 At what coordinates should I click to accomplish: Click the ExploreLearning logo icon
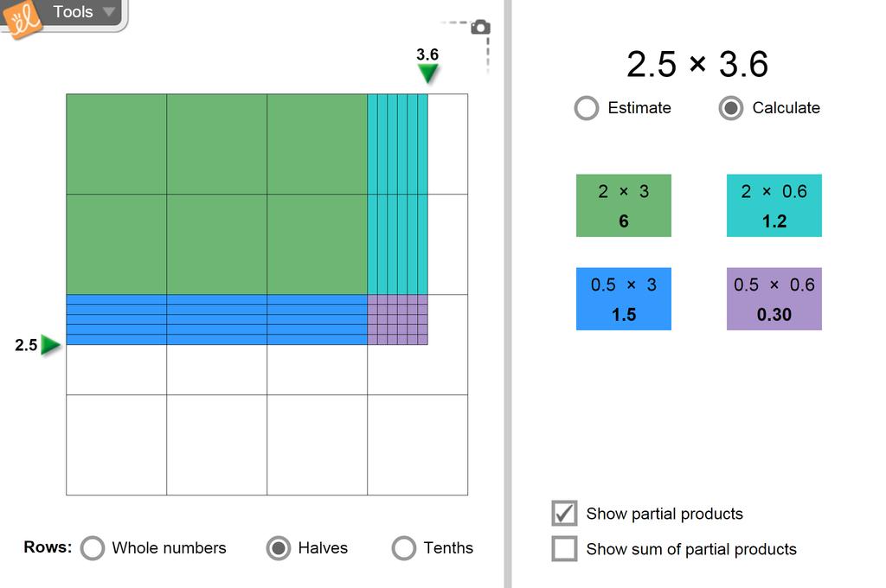pyautogui.click(x=23, y=18)
